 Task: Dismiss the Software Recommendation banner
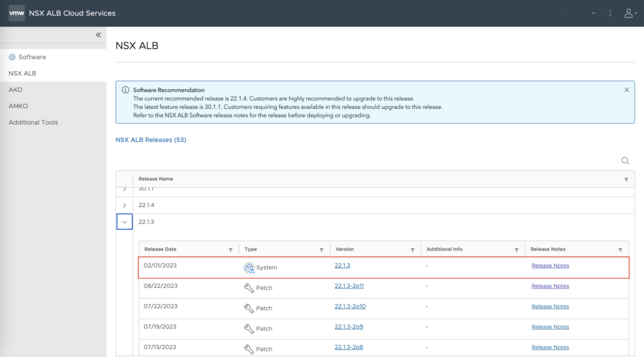[x=626, y=89]
